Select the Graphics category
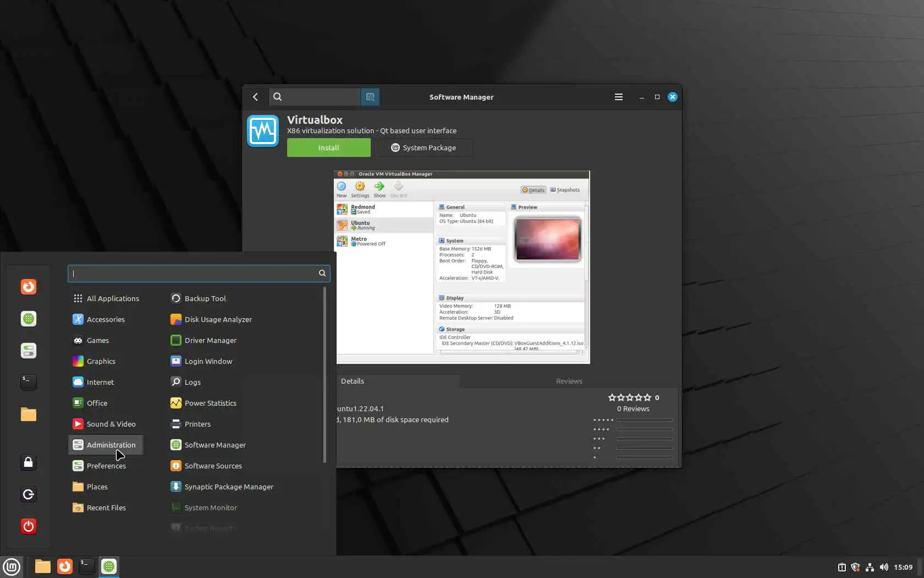Viewport: 924px width, 578px height. coord(106,361)
